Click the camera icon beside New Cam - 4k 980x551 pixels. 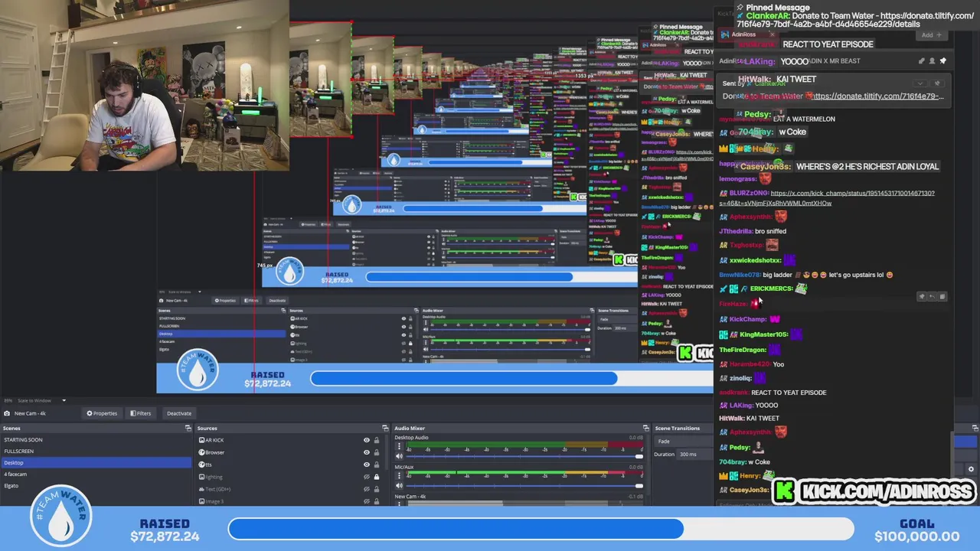click(x=7, y=413)
